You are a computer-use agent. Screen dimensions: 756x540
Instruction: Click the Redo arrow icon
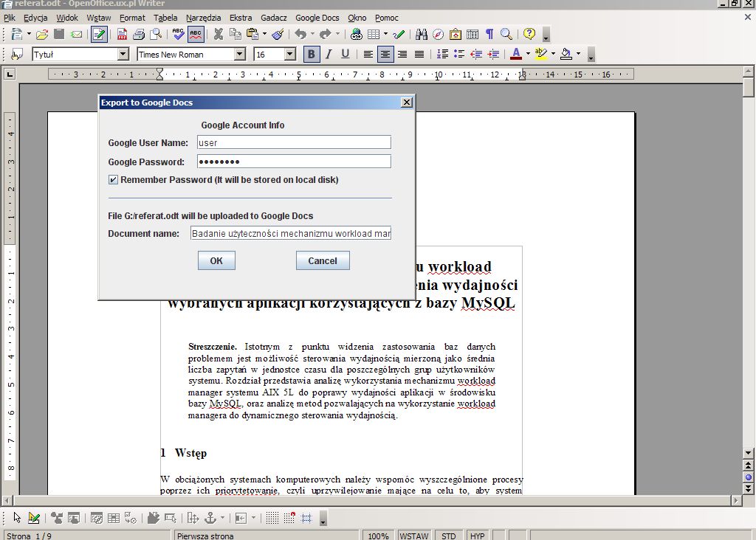(x=326, y=34)
